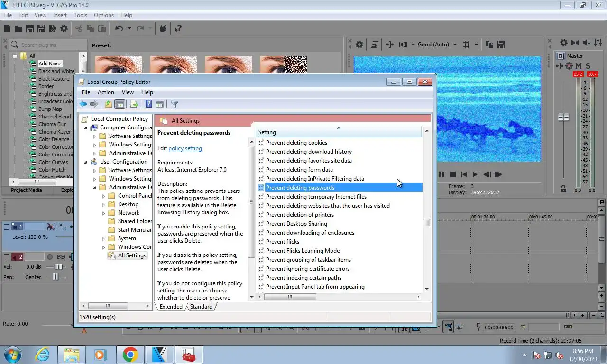Toggle Automation Settings icon under Master label

570,66
